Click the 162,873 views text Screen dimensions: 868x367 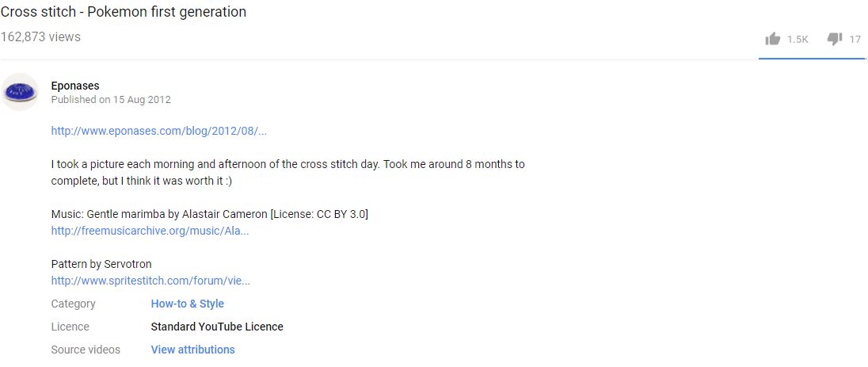coord(40,37)
